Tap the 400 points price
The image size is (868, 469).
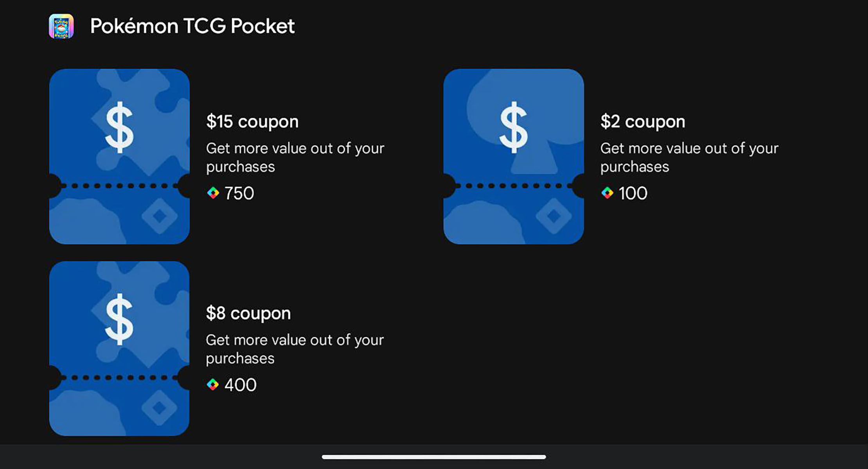point(240,385)
